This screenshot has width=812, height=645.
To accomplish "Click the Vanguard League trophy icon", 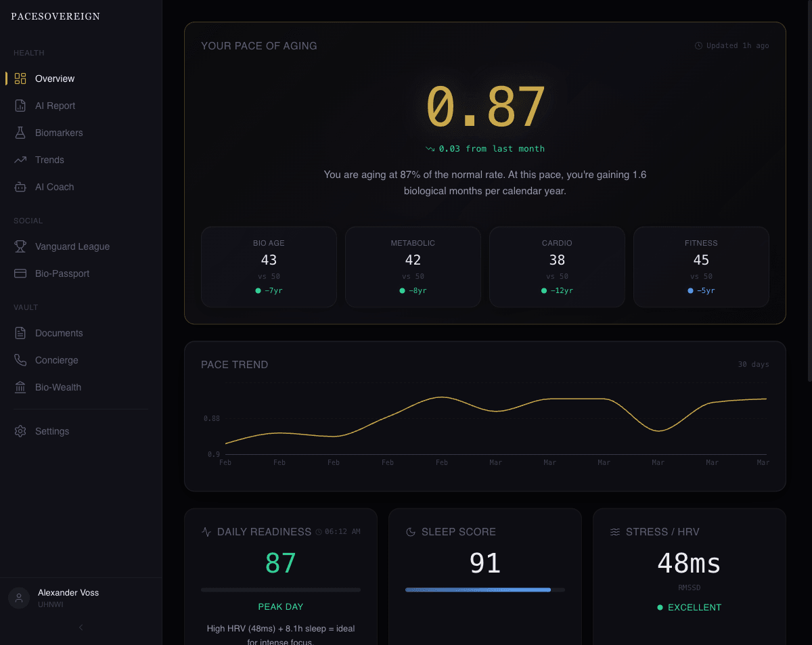I will coord(20,246).
